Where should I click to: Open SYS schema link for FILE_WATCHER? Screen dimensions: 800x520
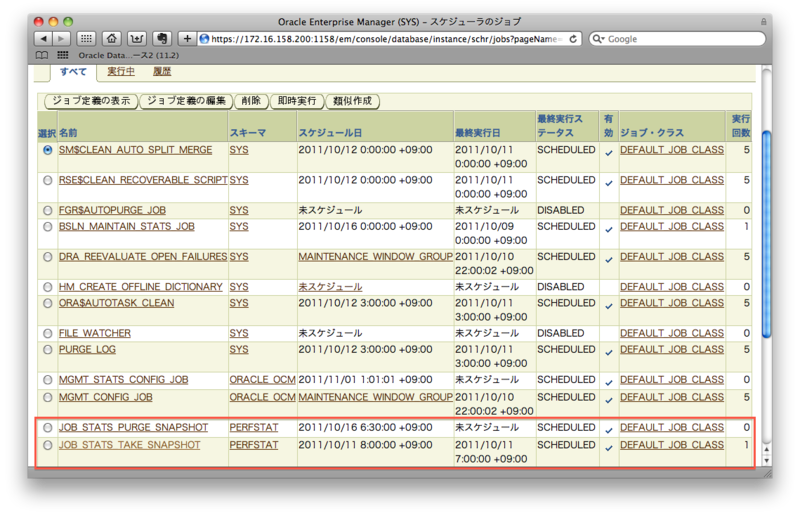tap(239, 333)
